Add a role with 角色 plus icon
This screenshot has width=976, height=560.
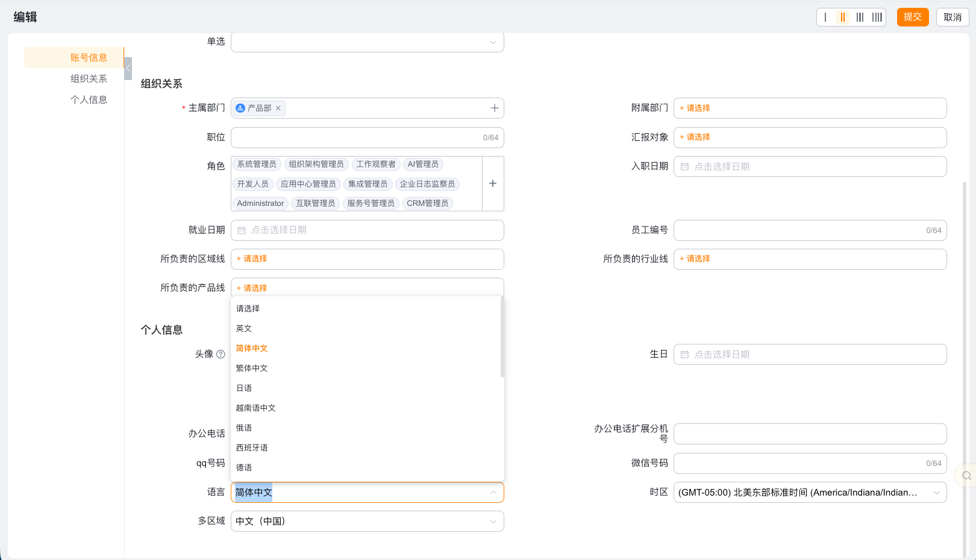[493, 184]
